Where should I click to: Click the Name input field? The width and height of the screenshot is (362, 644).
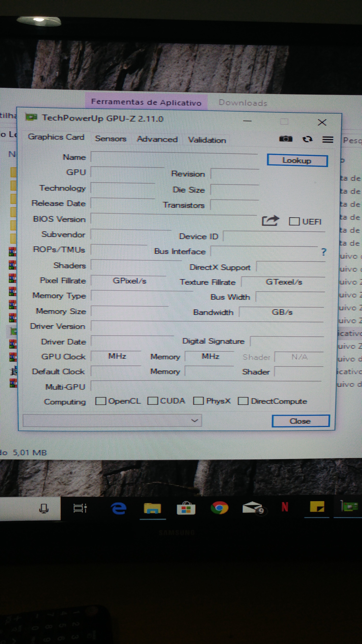(174, 157)
